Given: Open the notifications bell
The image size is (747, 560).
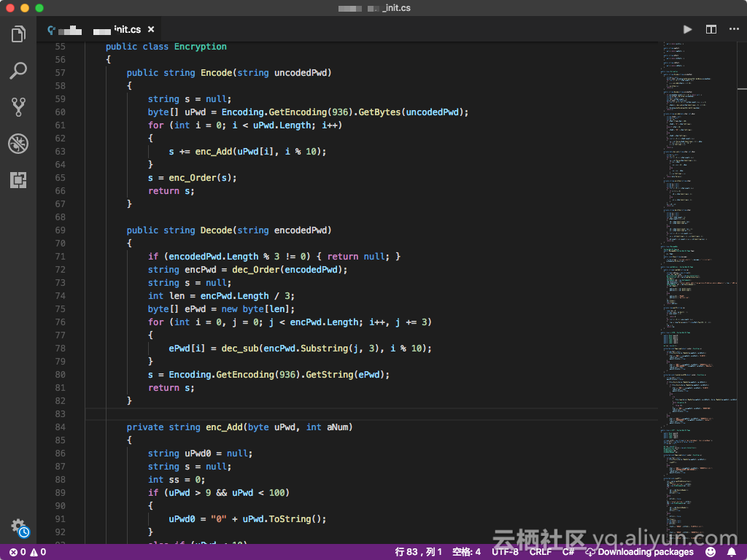Looking at the screenshot, I should point(732,552).
